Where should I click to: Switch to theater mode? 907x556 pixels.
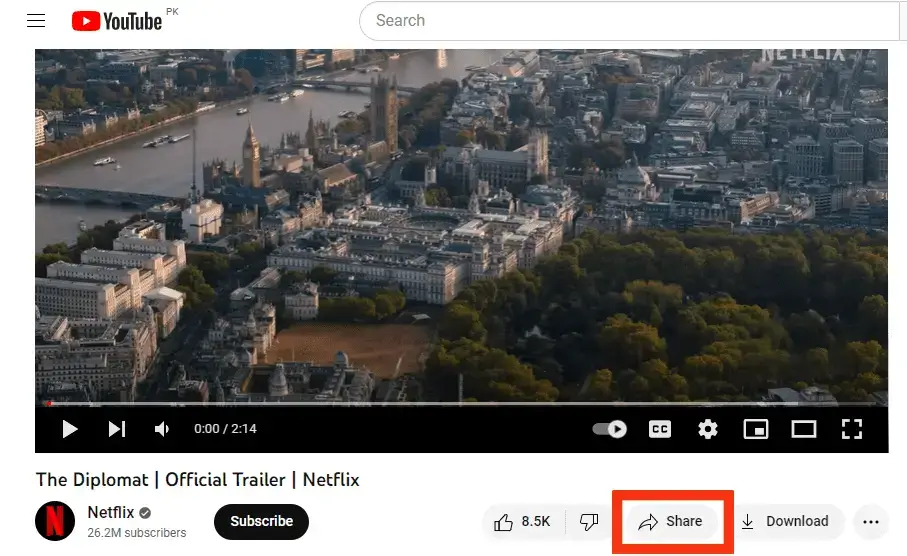(803, 429)
